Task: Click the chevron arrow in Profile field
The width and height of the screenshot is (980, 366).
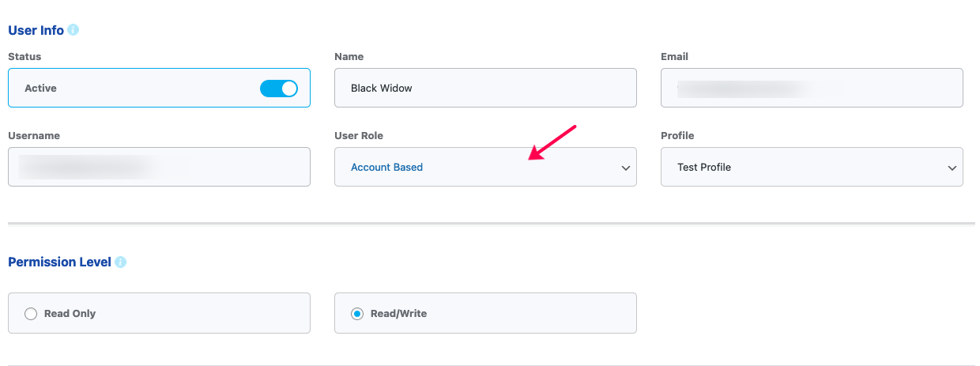Action: (x=952, y=168)
